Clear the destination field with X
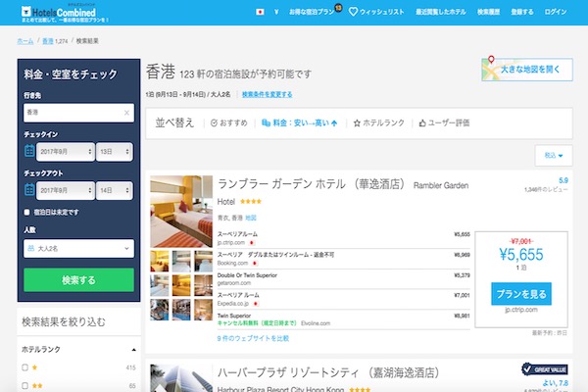Viewport: 588px width, 392px height. point(126,113)
